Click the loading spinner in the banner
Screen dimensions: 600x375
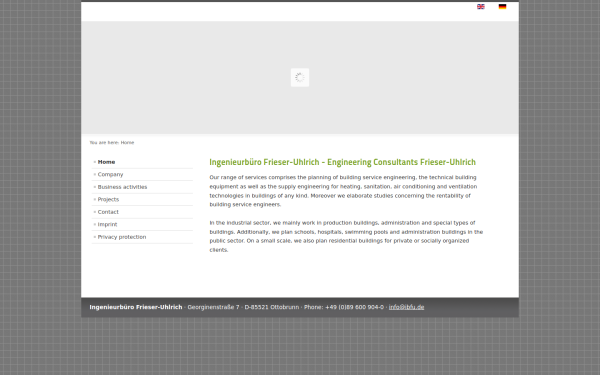tap(300, 78)
